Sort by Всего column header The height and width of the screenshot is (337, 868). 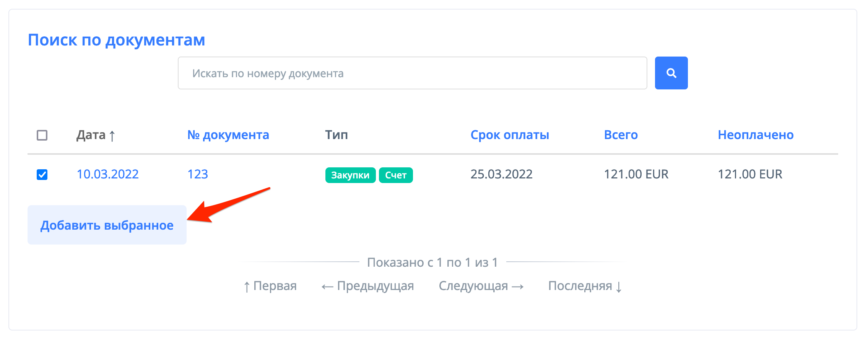click(x=621, y=135)
